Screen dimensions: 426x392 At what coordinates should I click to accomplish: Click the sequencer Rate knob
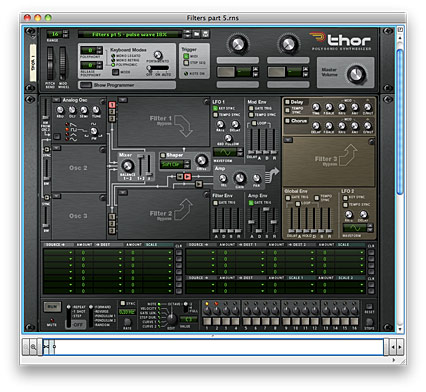(127, 322)
